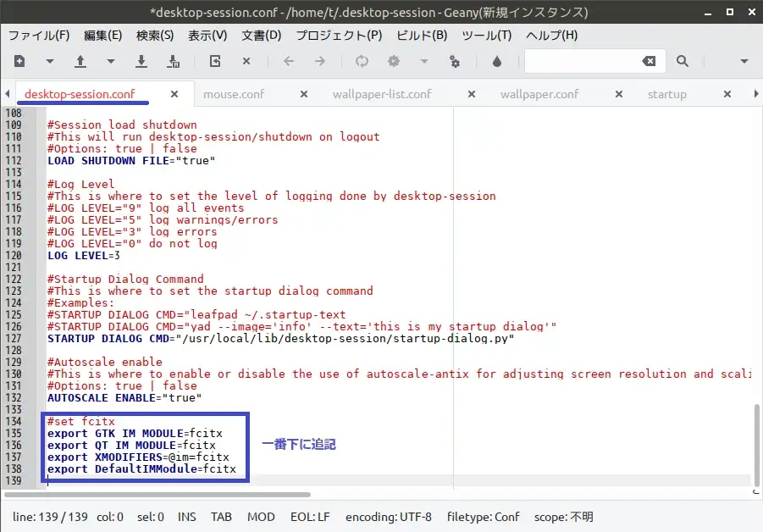
Task: Clear the toolbar search field
Action: [x=649, y=61]
